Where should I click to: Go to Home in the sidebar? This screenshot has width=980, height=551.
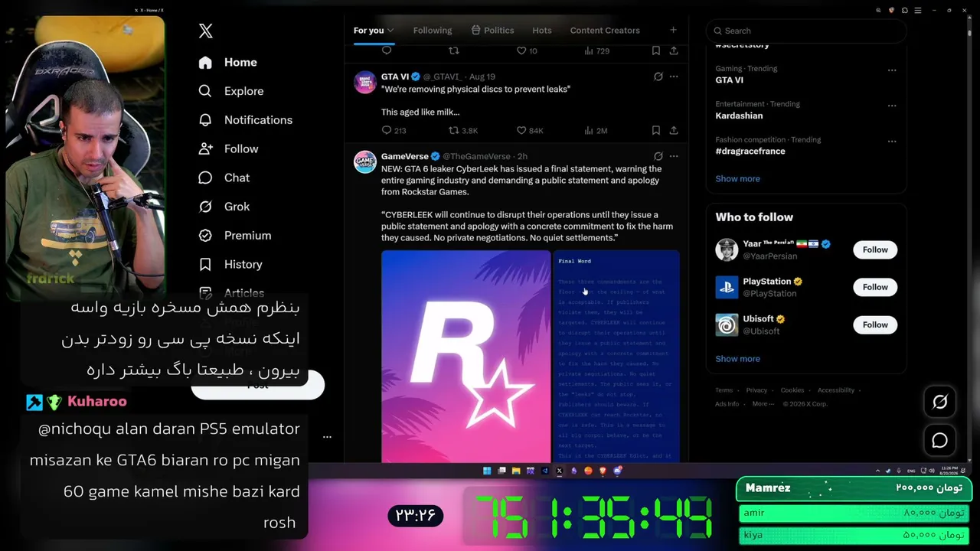click(228, 63)
